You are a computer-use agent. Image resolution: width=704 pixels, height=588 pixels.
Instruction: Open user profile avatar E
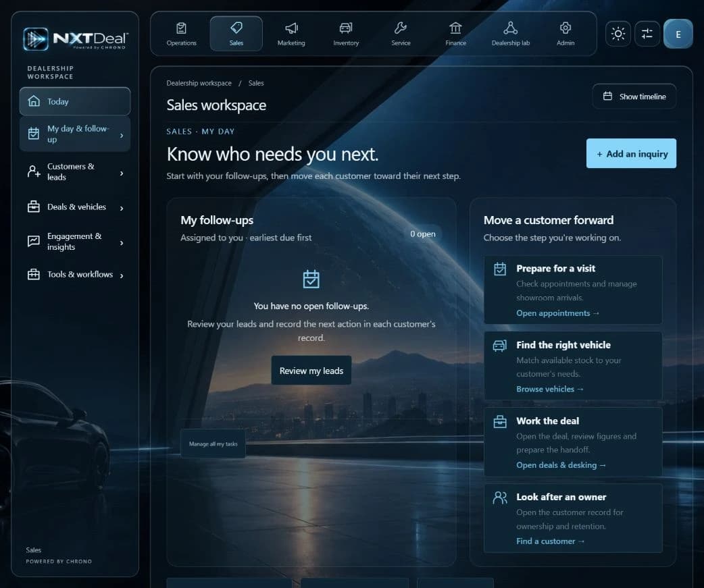[678, 34]
